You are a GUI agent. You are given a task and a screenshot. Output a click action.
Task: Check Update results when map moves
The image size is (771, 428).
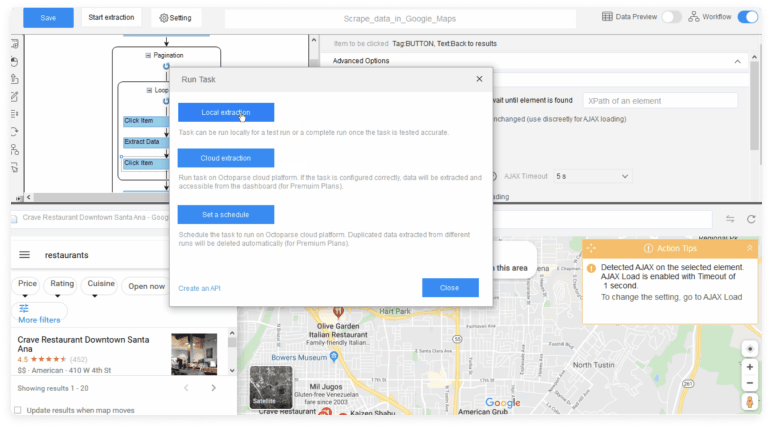tap(18, 410)
